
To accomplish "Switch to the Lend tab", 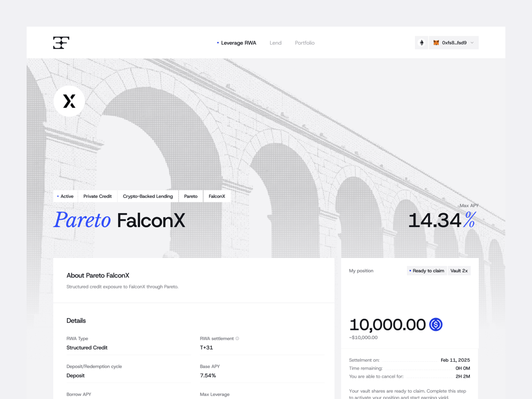I will (276, 43).
